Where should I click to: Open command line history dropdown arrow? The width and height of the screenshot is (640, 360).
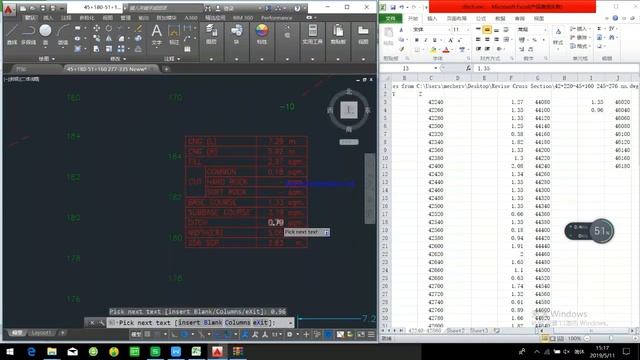tap(291, 322)
